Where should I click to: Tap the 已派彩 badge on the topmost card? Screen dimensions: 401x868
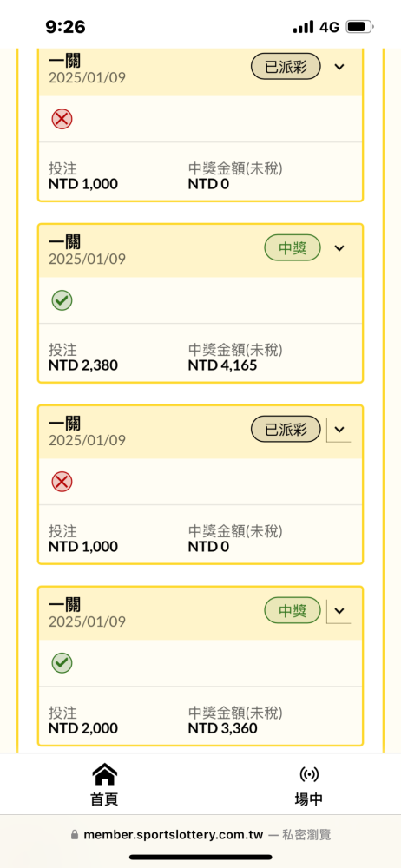coord(286,67)
